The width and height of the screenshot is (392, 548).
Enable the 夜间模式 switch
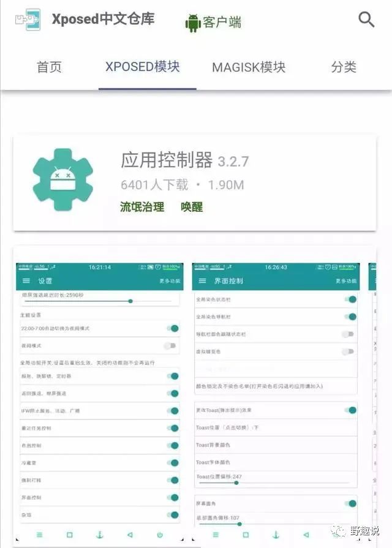coord(170,346)
